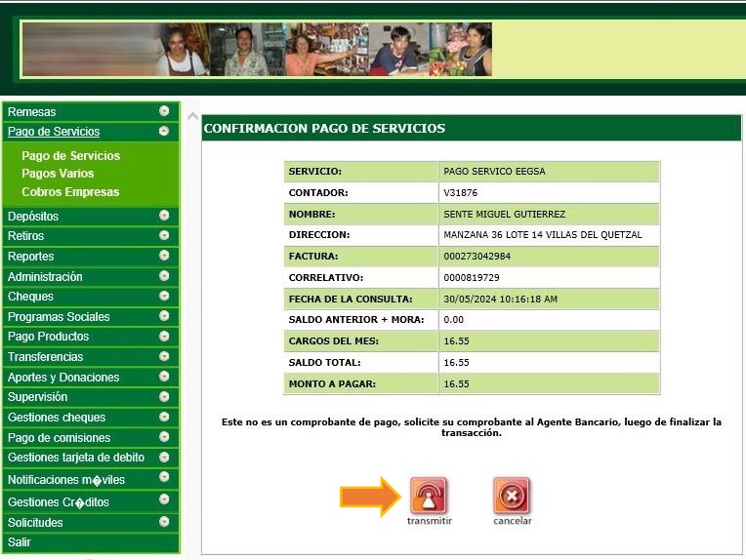The height and width of the screenshot is (560, 746).
Task: Click Salir to log out
Action: pyautogui.click(x=20, y=542)
